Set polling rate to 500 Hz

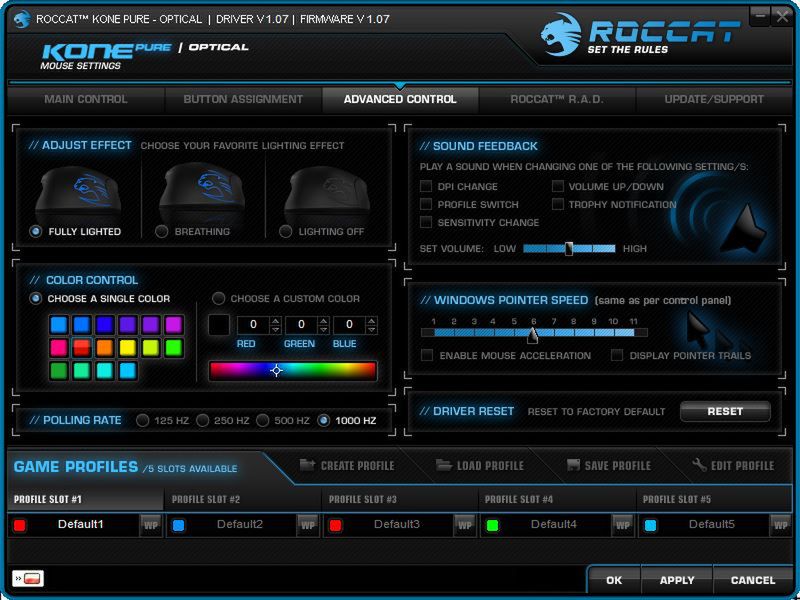pos(263,420)
